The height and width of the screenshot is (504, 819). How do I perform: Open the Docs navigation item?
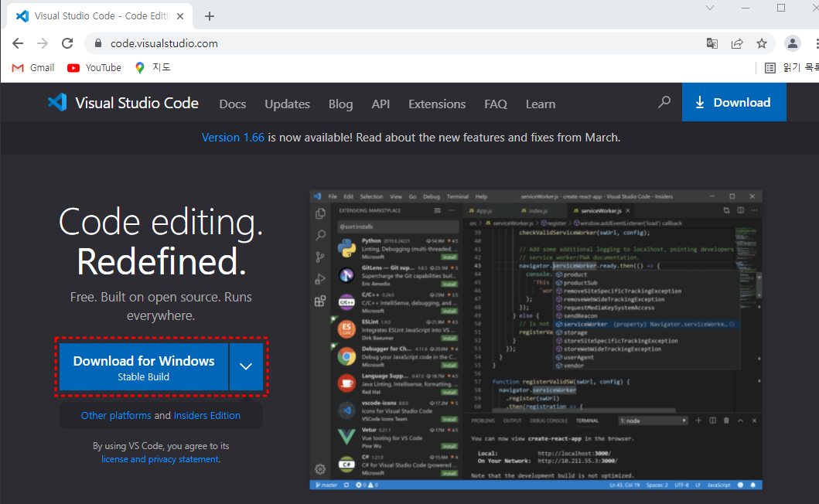233,104
